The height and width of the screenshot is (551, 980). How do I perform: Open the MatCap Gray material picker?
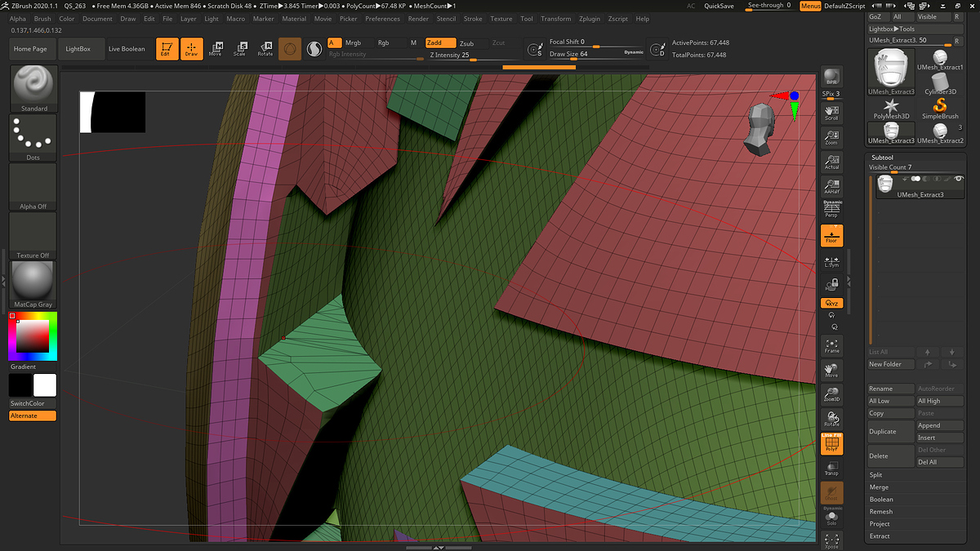pyautogui.click(x=33, y=284)
